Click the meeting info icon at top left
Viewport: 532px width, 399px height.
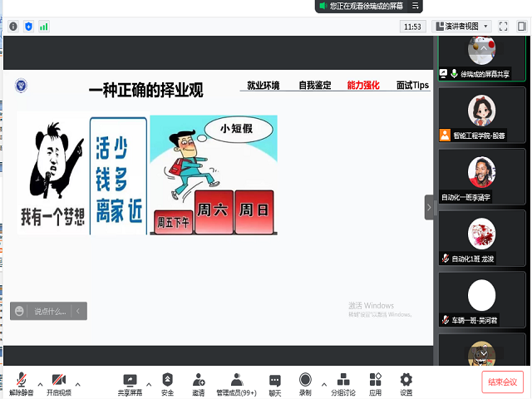coord(13,27)
